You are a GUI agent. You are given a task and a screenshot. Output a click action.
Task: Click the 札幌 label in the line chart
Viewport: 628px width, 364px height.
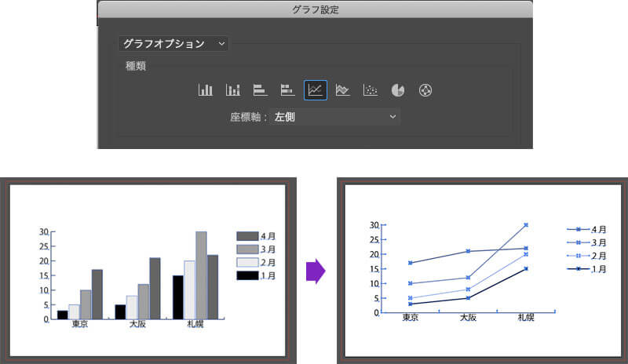[x=526, y=318]
